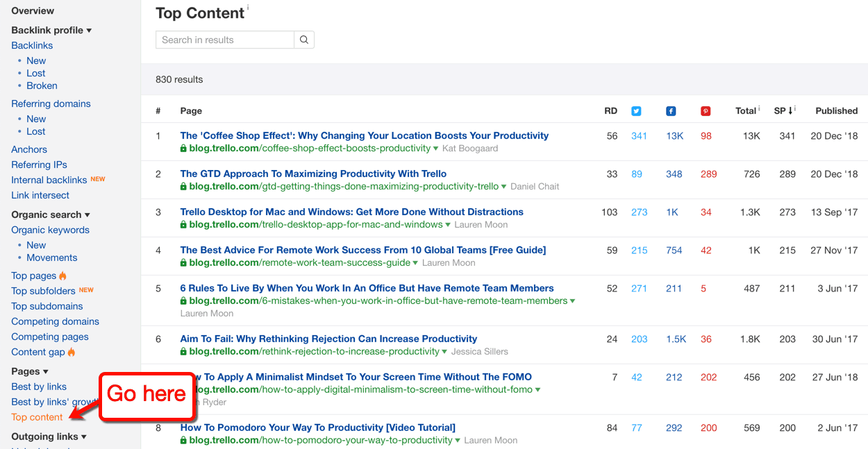Click the info icon beside Top Content heading
The image size is (868, 449).
247,9
